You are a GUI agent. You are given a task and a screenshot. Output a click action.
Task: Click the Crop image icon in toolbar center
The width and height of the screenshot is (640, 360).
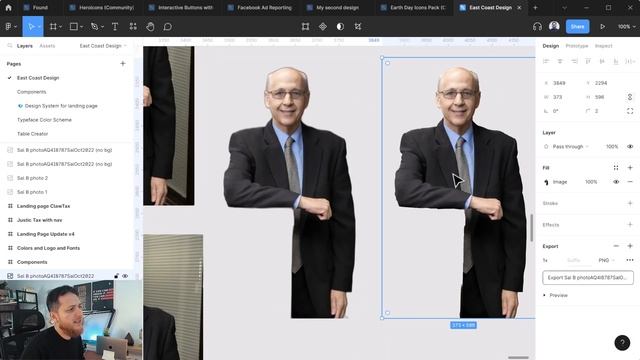[358, 27]
